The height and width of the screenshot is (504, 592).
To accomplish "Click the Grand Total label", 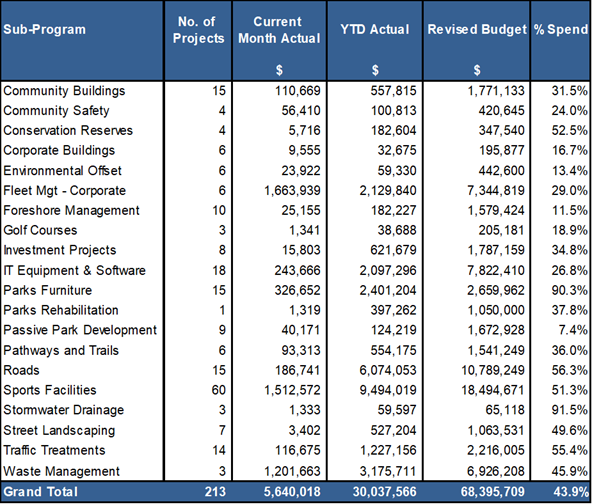I will (40, 492).
